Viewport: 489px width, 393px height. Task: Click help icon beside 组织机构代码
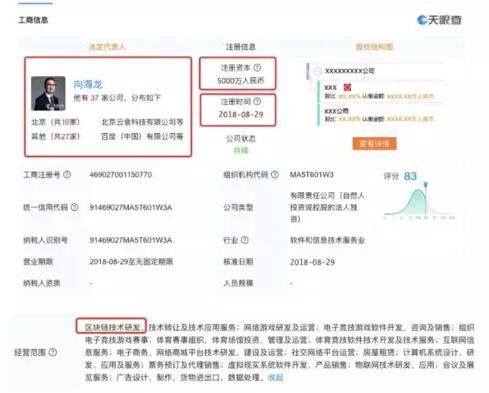pos(275,174)
